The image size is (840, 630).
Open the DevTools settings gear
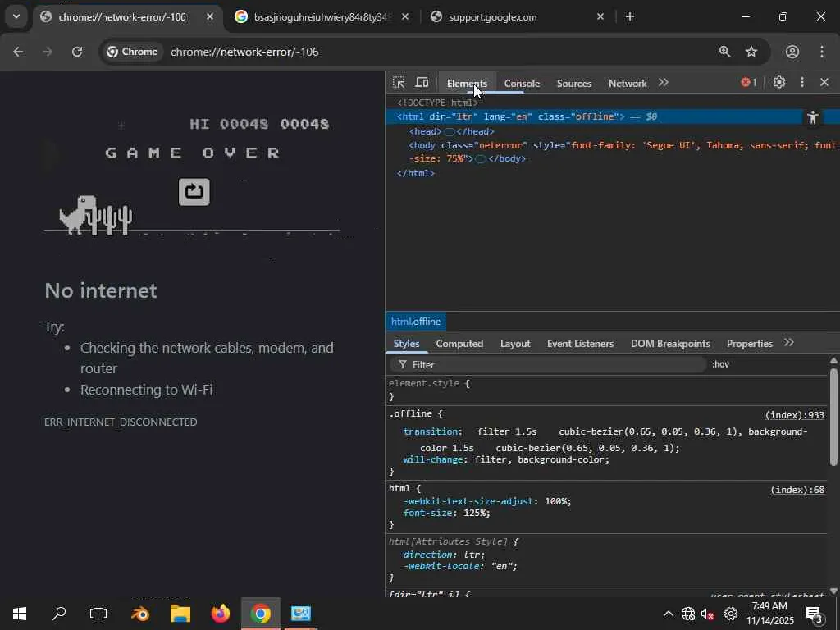click(779, 82)
